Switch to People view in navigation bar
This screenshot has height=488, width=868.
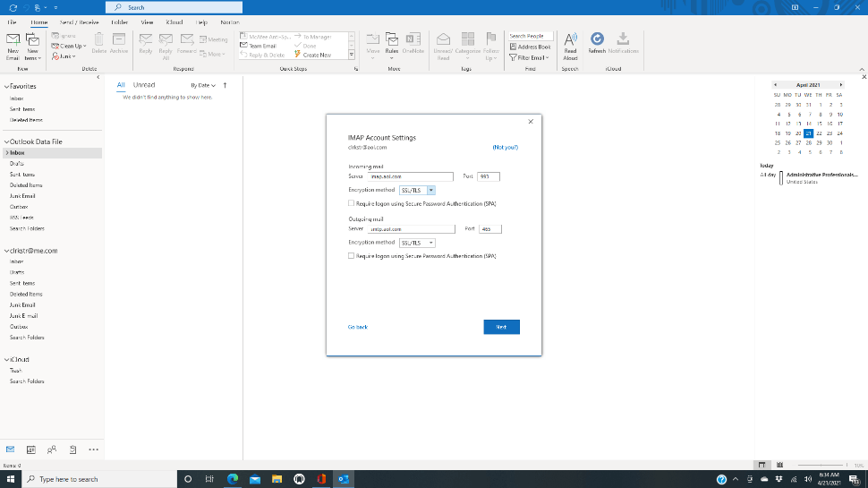point(52,449)
